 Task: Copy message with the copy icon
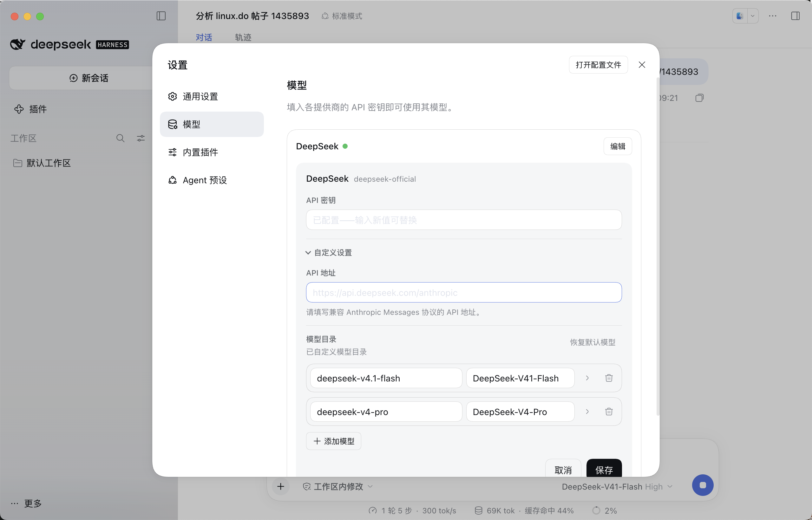tap(699, 98)
